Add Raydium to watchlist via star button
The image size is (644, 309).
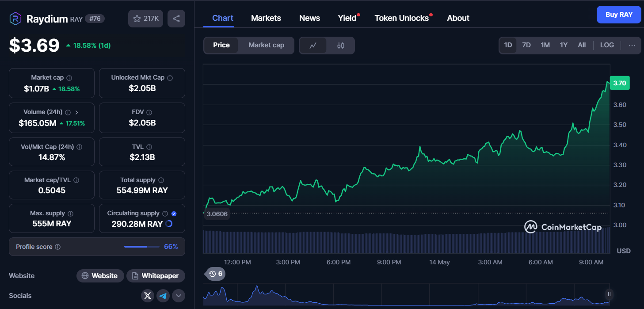tap(146, 19)
